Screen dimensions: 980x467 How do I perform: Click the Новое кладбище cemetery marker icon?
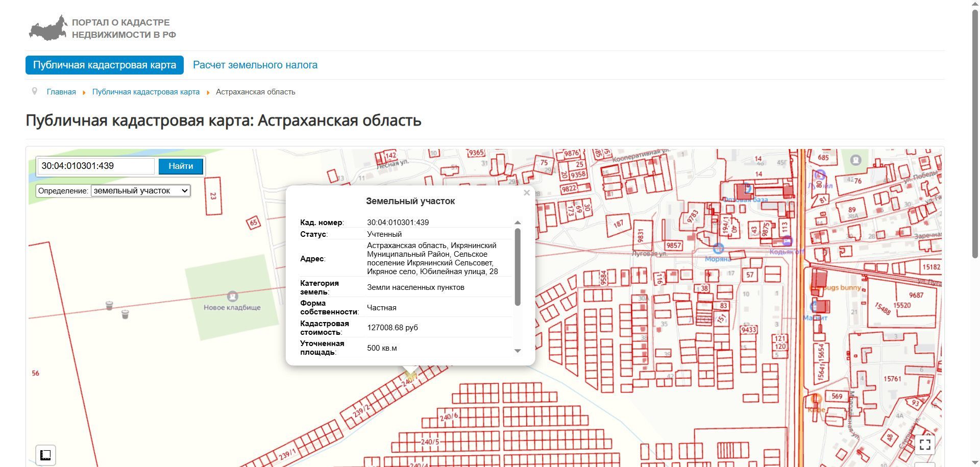(232, 296)
